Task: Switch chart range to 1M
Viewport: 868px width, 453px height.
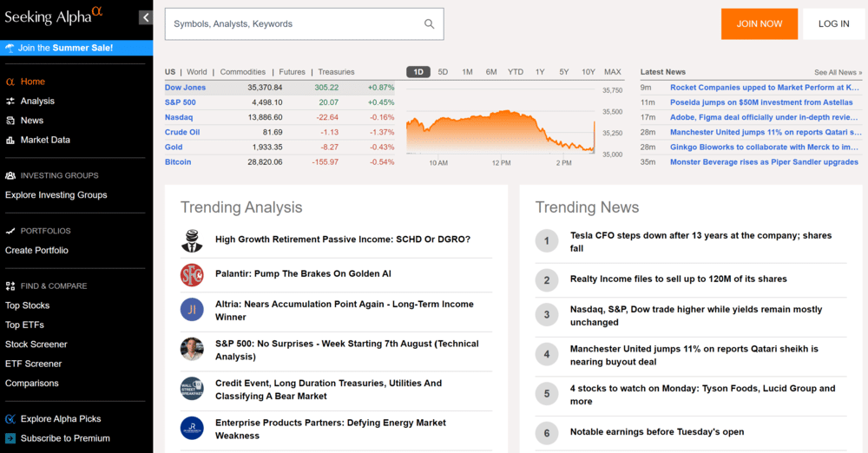Action: [467, 72]
